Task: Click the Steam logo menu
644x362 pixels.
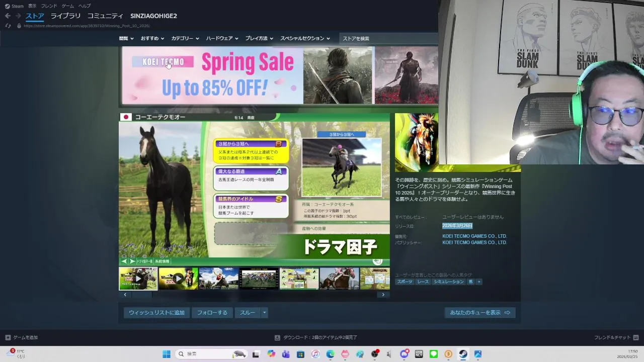Action: click(x=14, y=6)
